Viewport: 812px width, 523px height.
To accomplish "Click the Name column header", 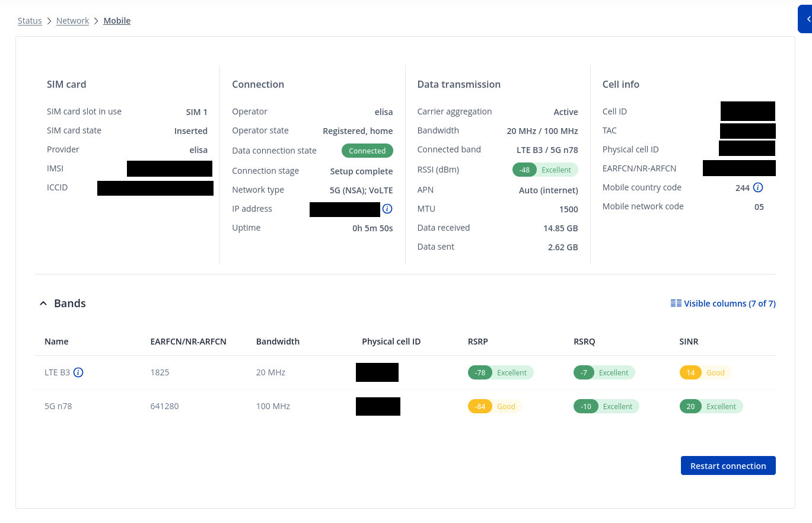I will pyautogui.click(x=56, y=342).
